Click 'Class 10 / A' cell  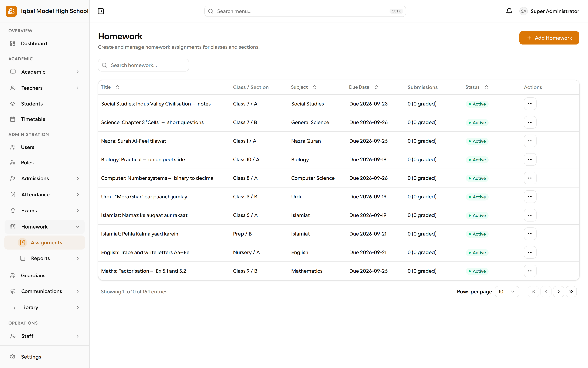[246, 160]
